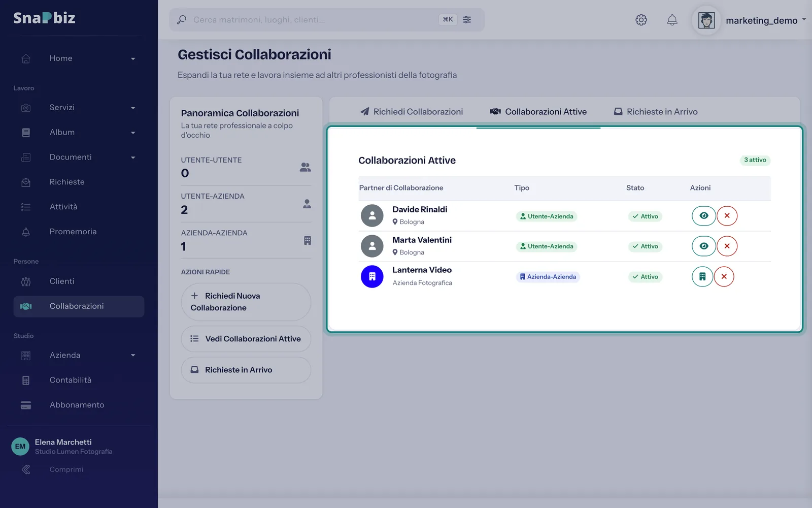Click the Utente-Utente people icon
This screenshot has width=812, height=508.
pyautogui.click(x=305, y=167)
